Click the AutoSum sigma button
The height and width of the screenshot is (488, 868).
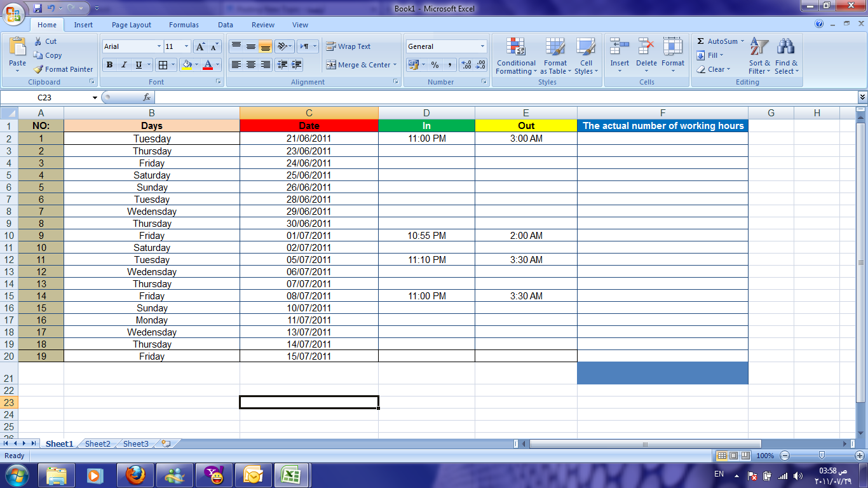click(716, 41)
